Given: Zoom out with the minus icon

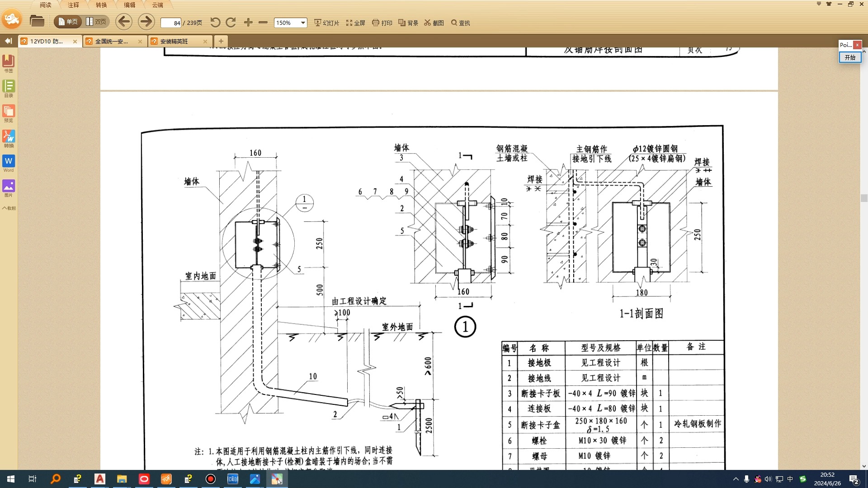Looking at the screenshot, I should (x=263, y=23).
